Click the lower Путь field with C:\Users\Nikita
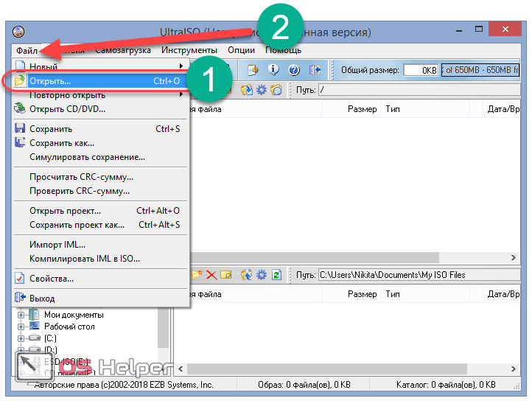 pyautogui.click(x=419, y=275)
